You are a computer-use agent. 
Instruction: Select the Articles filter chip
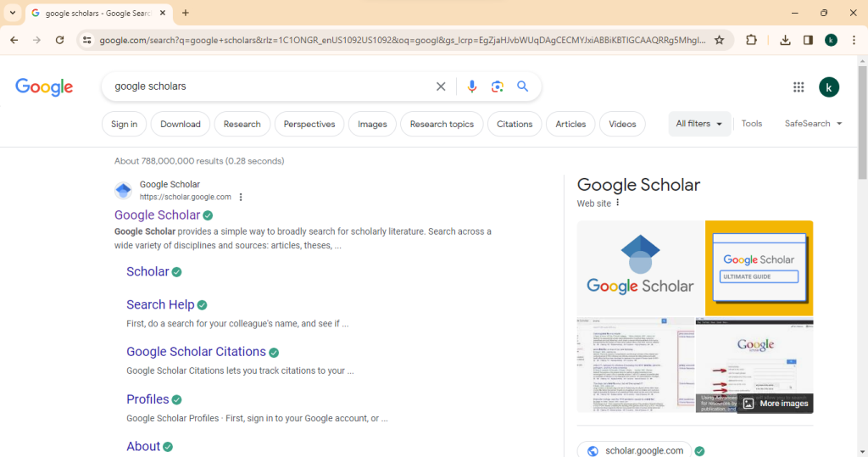570,124
